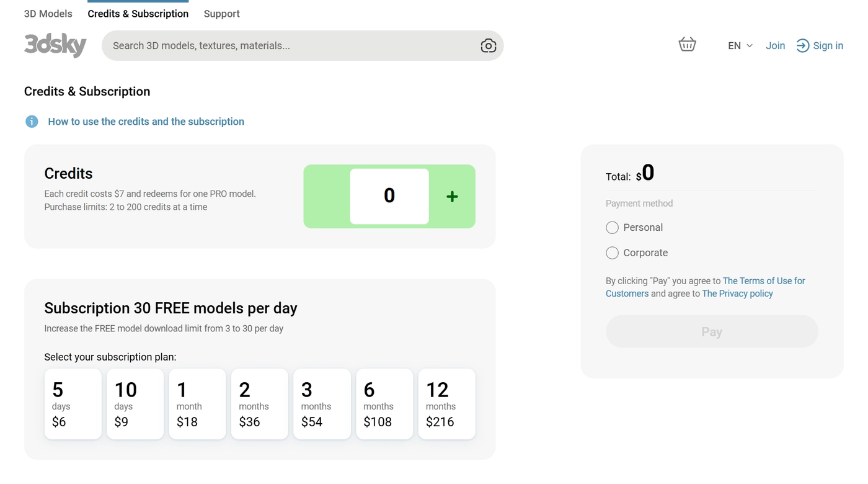Switch to the 3D Models tab

coord(48,14)
